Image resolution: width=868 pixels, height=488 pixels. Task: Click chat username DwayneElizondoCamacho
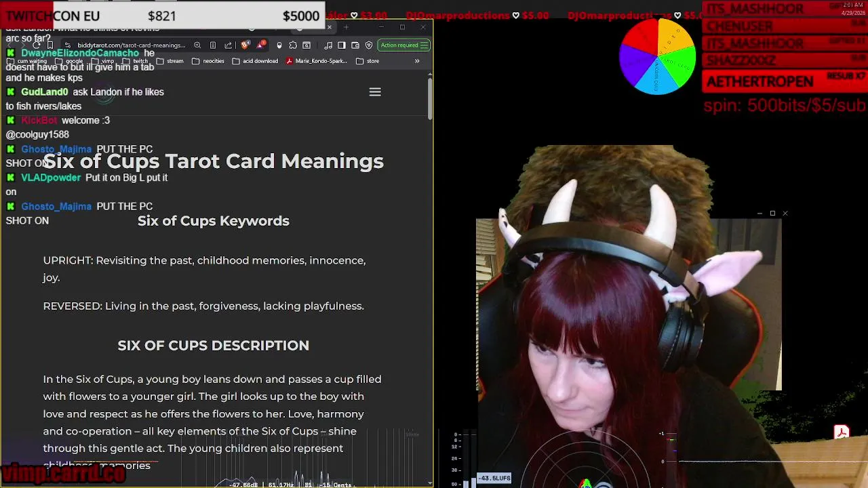coord(80,53)
